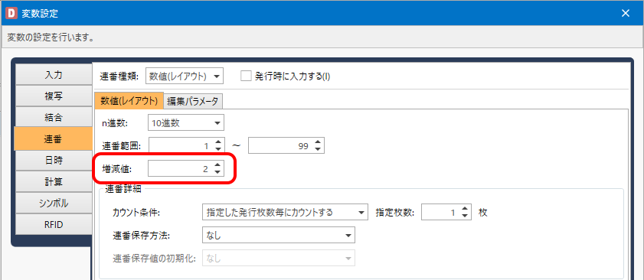Increase 指定枚数 value with up arrow
The image size is (644, 280).
[465, 209]
